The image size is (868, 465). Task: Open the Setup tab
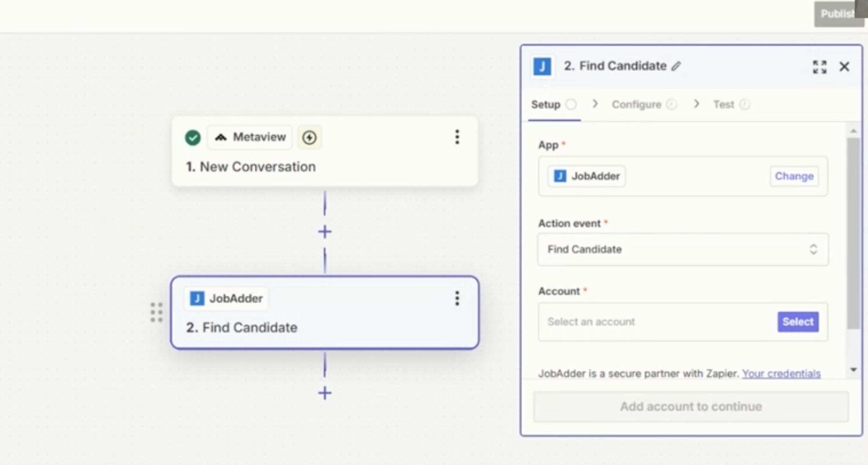tap(546, 105)
